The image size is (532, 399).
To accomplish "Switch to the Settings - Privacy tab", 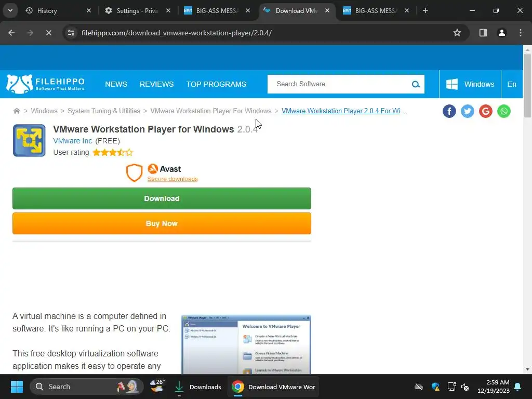I will [137, 11].
